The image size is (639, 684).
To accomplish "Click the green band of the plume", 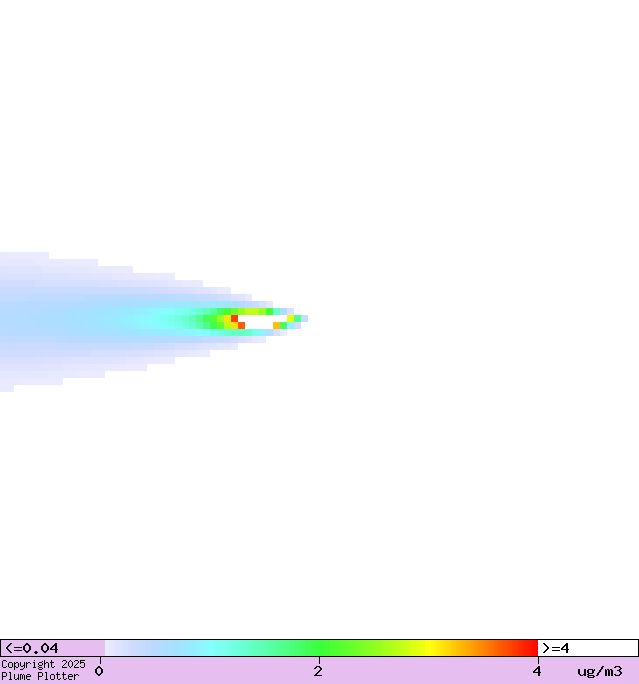I will (x=200, y=320).
